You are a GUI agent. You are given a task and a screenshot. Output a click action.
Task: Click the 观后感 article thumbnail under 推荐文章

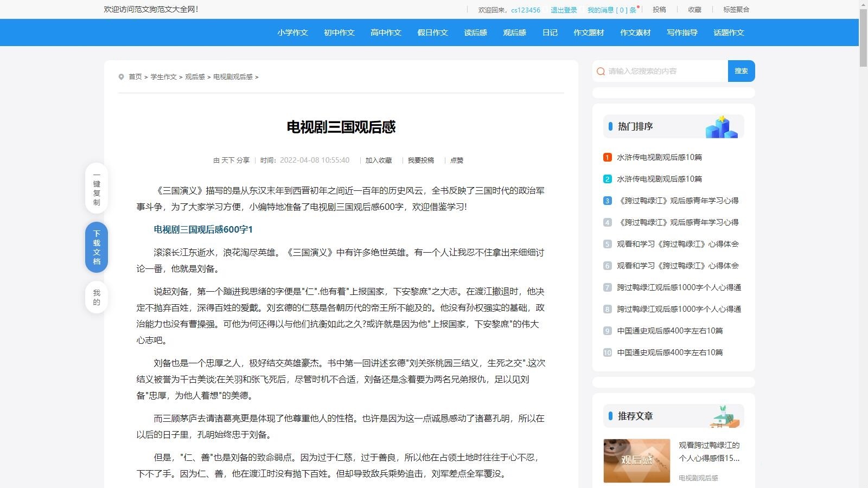(636, 460)
